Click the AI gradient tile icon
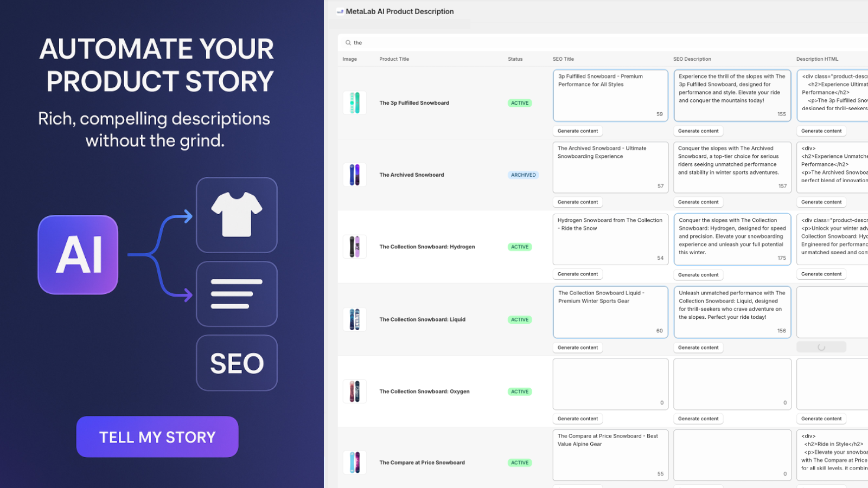Viewport: 868px width, 488px height. (x=78, y=255)
